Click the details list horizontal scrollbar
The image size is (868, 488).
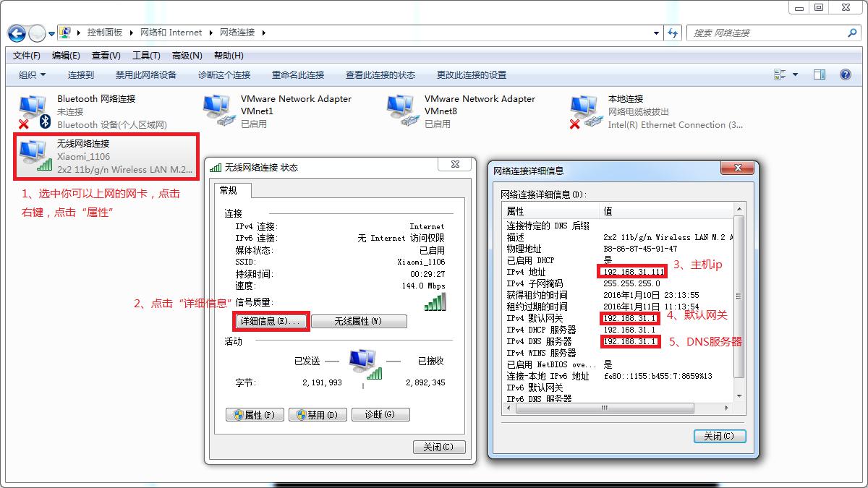(605, 408)
